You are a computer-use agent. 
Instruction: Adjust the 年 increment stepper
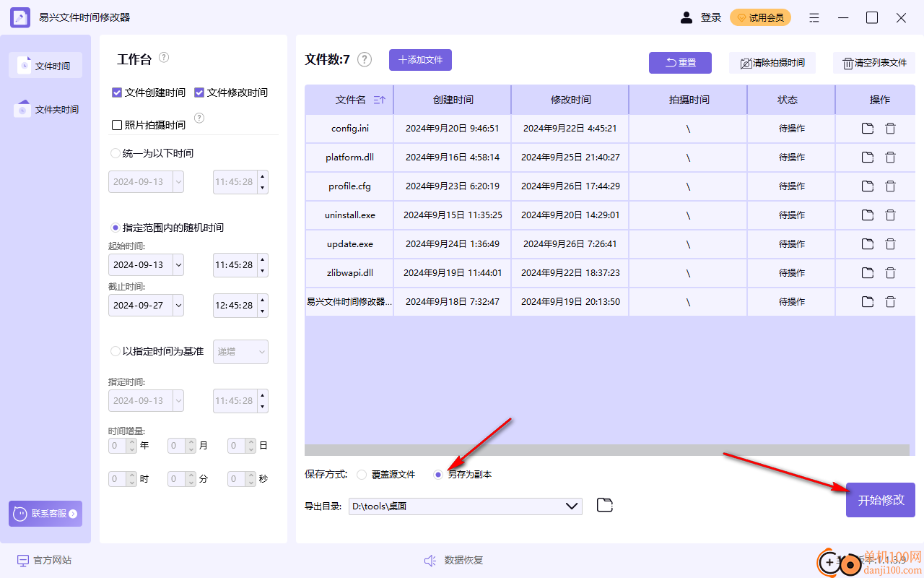point(131,446)
